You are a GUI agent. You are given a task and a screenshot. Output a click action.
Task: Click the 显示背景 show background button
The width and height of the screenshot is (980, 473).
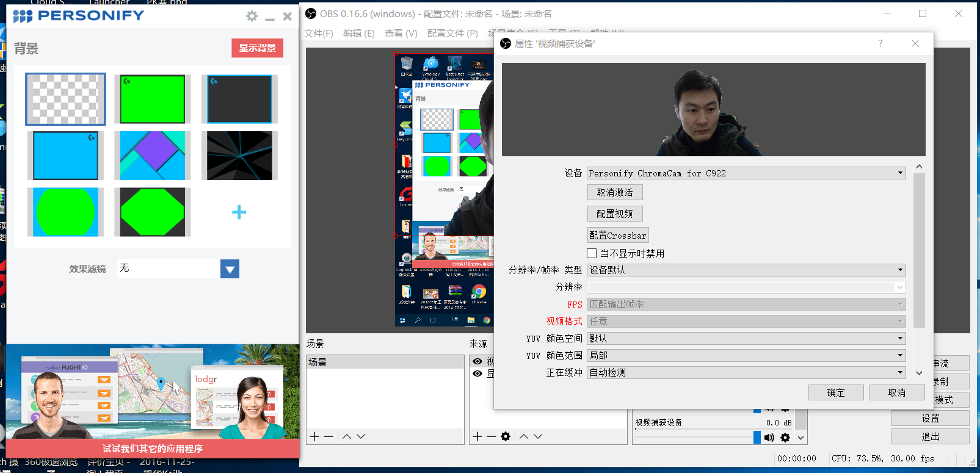(x=257, y=48)
